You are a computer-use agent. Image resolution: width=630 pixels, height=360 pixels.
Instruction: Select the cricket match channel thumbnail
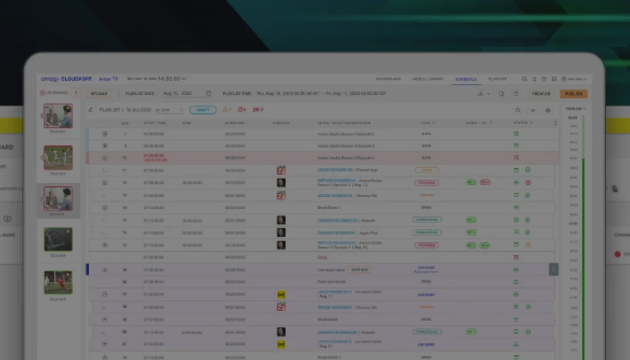(58, 158)
